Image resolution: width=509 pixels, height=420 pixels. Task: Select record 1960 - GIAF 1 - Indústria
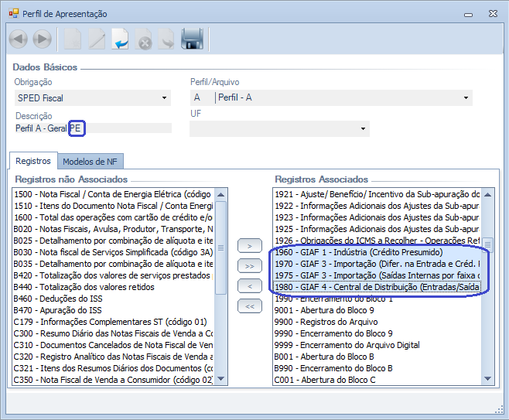[x=359, y=252]
